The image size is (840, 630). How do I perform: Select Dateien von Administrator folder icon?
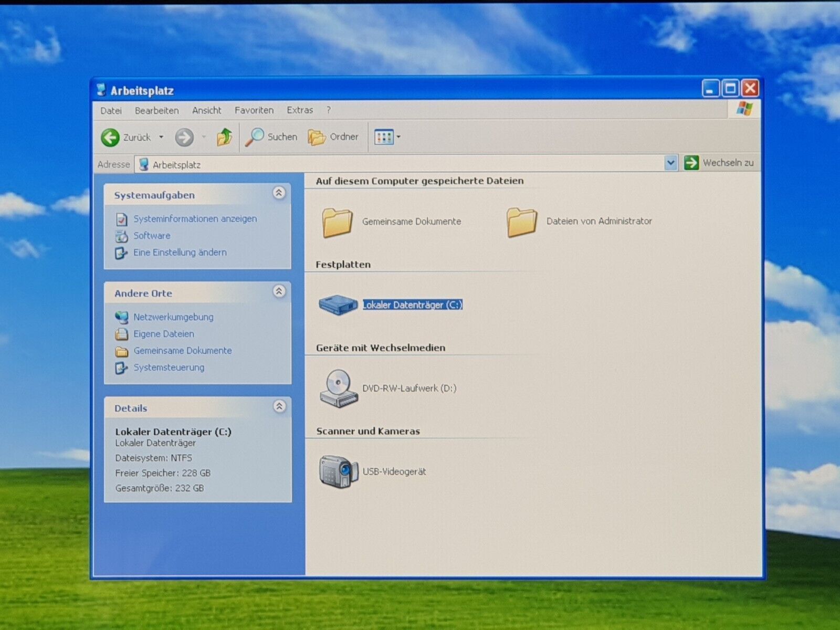pos(522,222)
